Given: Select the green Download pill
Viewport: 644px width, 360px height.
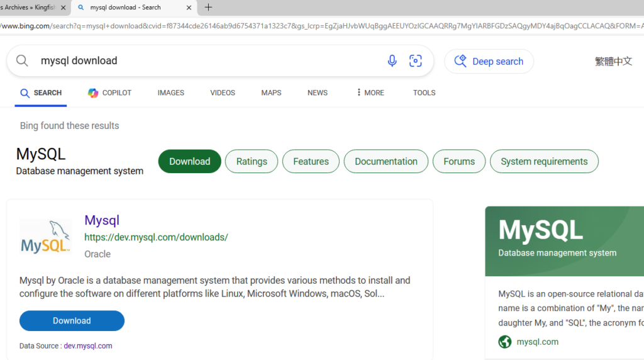Looking at the screenshot, I should tap(190, 161).
